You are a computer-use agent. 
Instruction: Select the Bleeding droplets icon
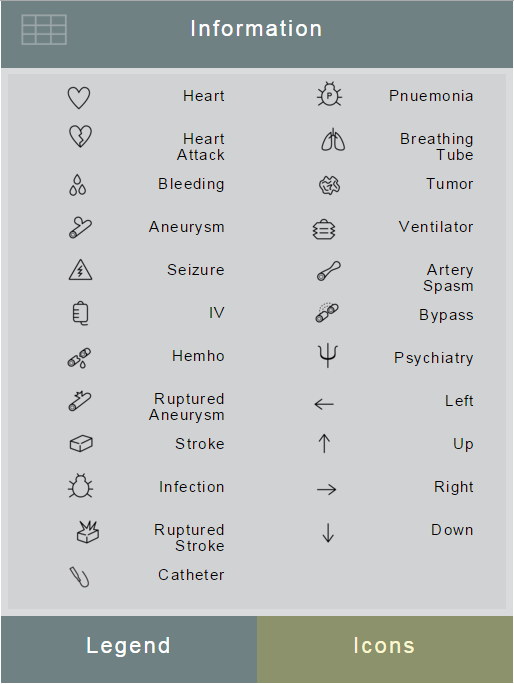tap(78, 185)
